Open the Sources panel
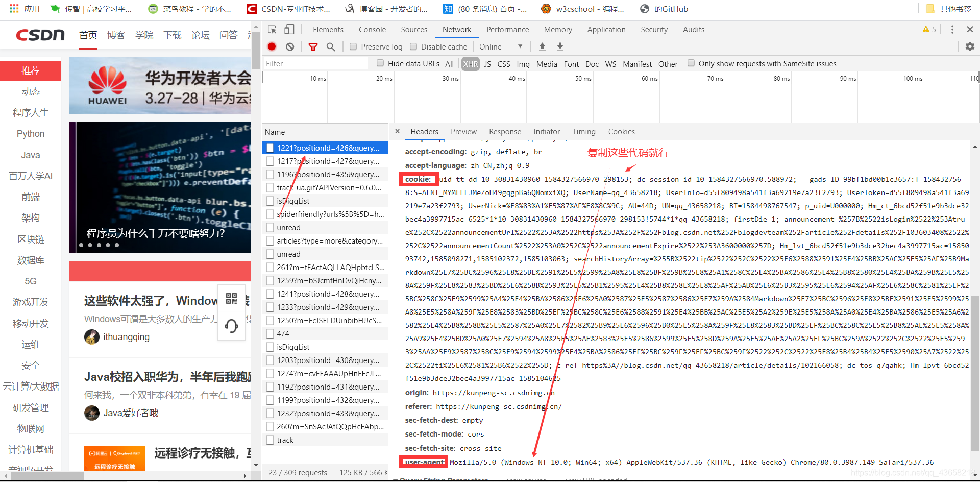980x482 pixels. pos(414,30)
